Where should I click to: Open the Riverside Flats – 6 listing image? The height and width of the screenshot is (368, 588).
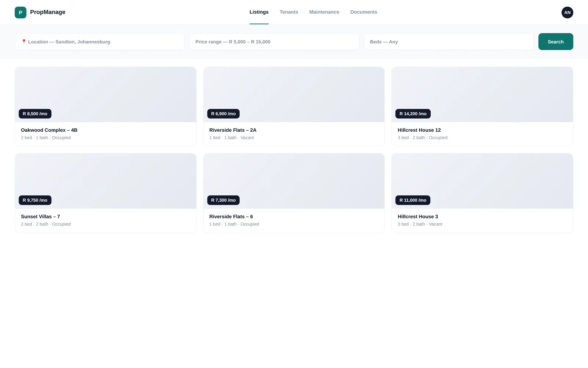pyautogui.click(x=294, y=181)
